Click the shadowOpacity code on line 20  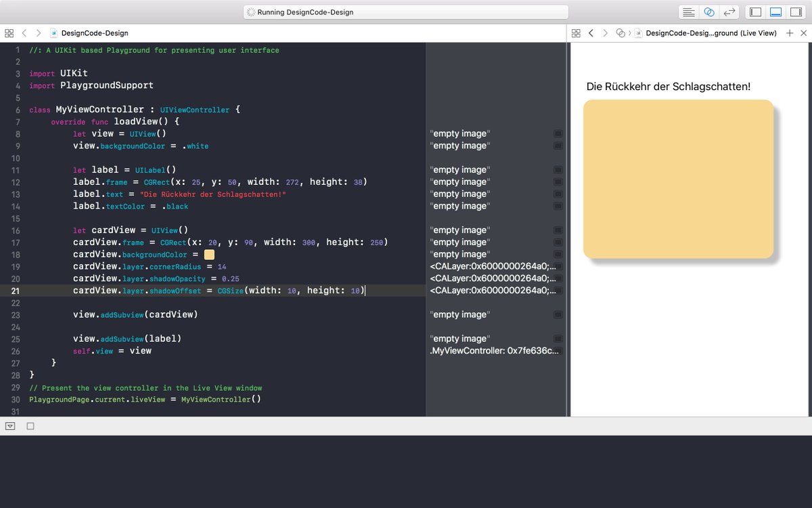[156, 278]
